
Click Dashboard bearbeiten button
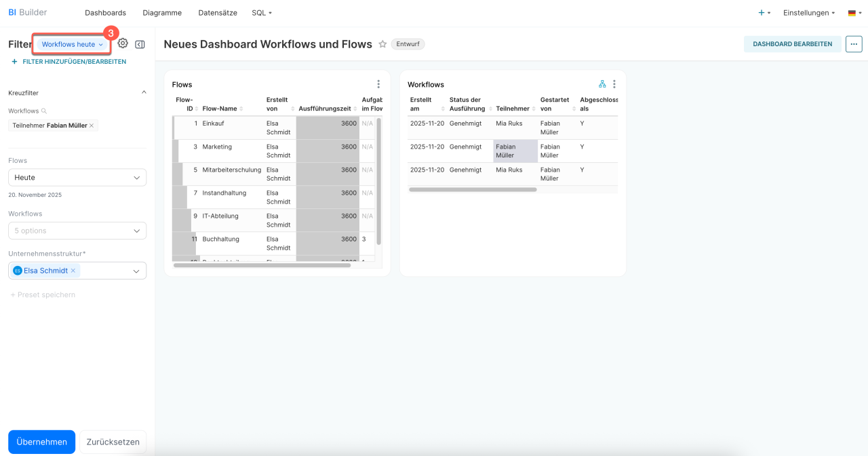point(792,44)
